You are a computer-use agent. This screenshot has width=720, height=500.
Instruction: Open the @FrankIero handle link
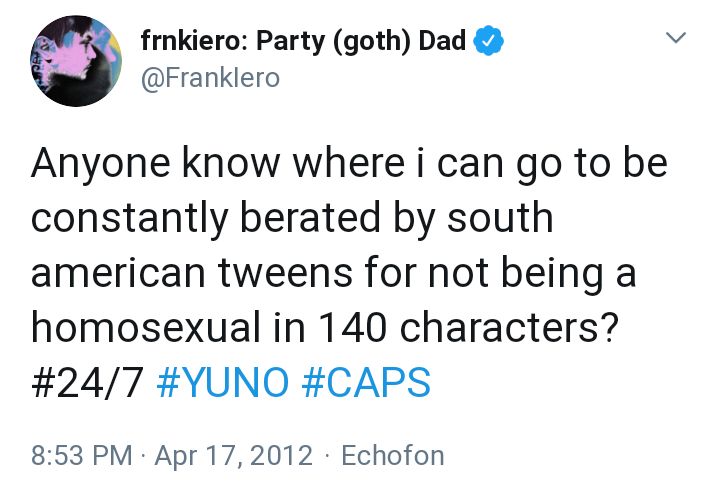click(210, 78)
